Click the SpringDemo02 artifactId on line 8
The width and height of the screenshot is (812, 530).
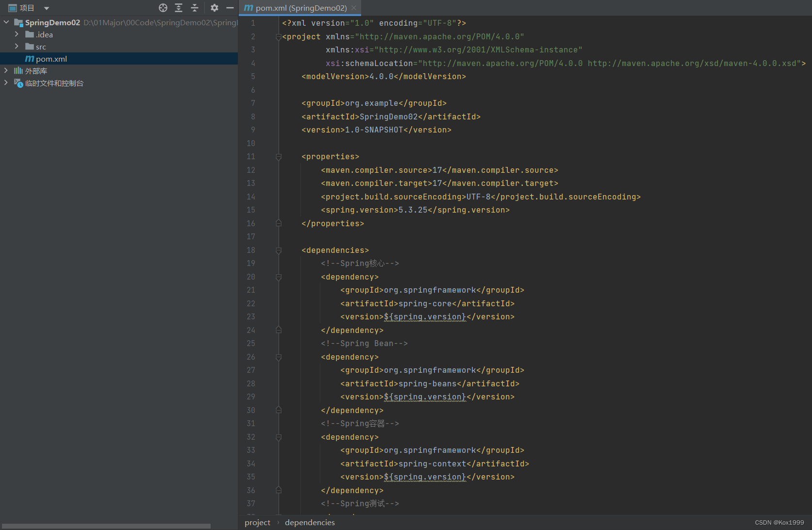(389, 116)
